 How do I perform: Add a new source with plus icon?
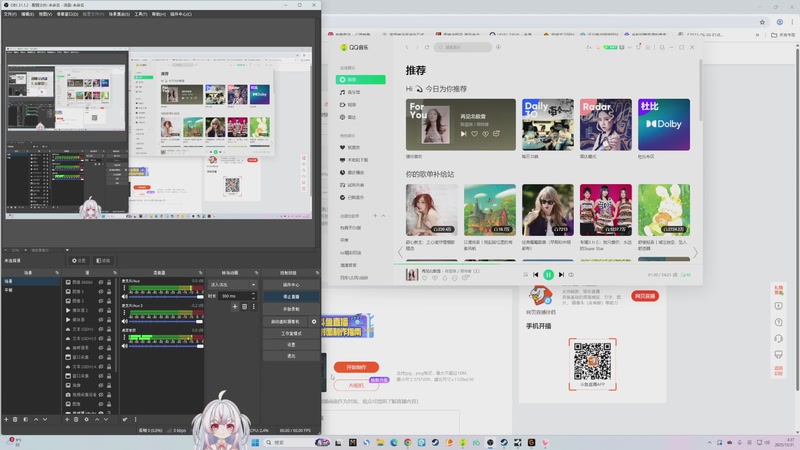coord(67,419)
